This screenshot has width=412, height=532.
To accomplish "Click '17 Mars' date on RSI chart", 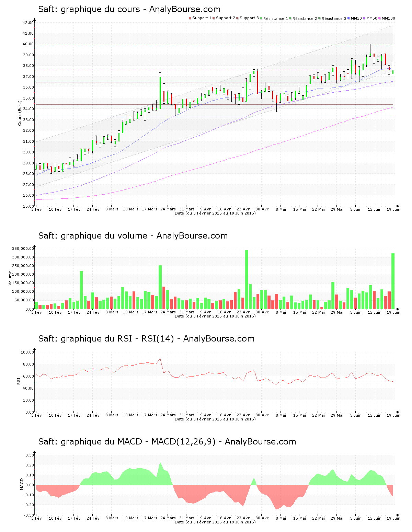I will point(149,415).
